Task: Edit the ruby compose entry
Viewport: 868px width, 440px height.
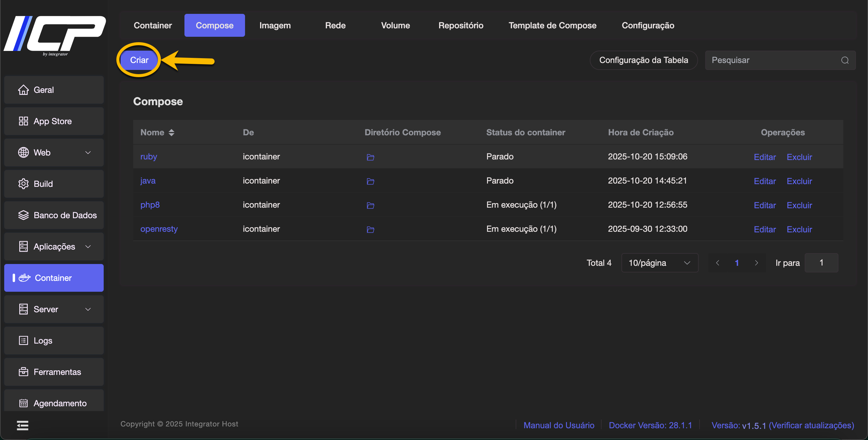Action: [x=765, y=157]
